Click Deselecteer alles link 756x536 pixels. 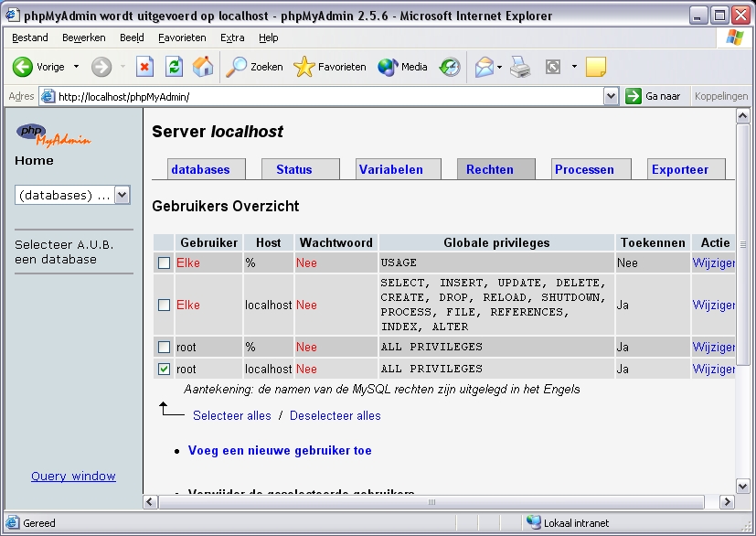click(x=335, y=415)
